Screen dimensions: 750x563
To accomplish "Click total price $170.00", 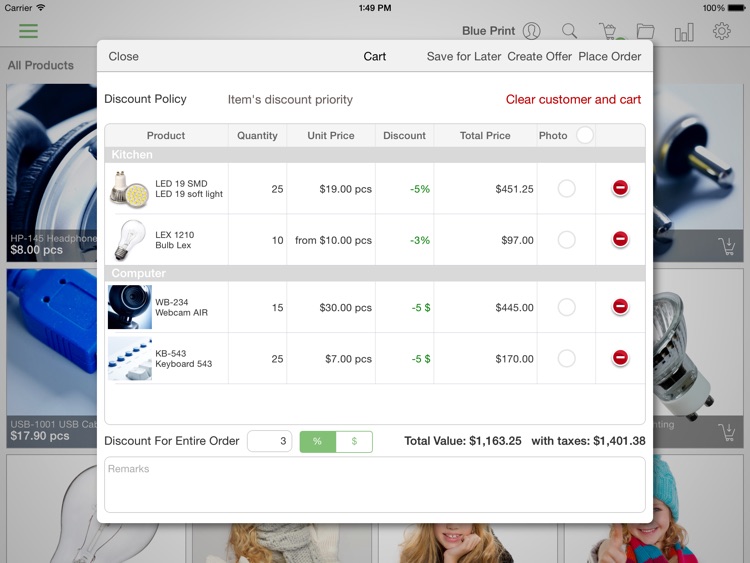I will tap(514, 359).
